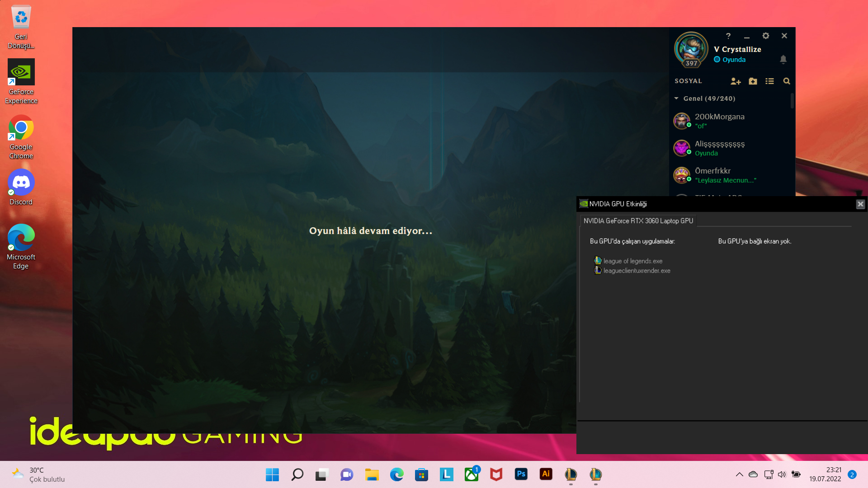Open GeForce Experience desktop shortcut
868x488 pixels.
[x=21, y=82]
